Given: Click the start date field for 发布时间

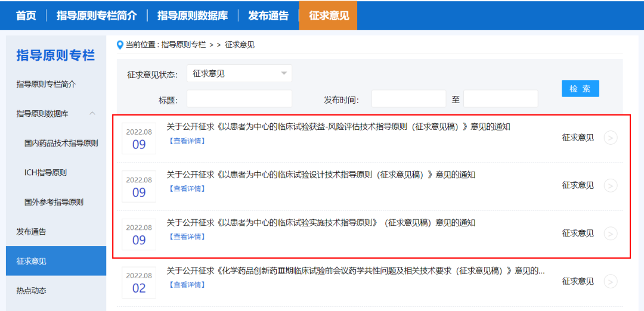Looking at the screenshot, I should (408, 99).
